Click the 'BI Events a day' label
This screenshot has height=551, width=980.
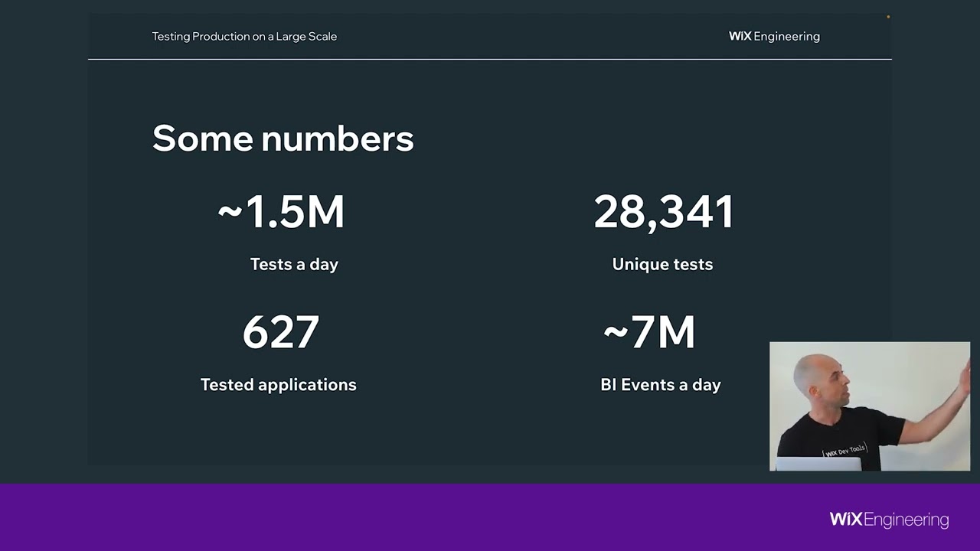[661, 384]
